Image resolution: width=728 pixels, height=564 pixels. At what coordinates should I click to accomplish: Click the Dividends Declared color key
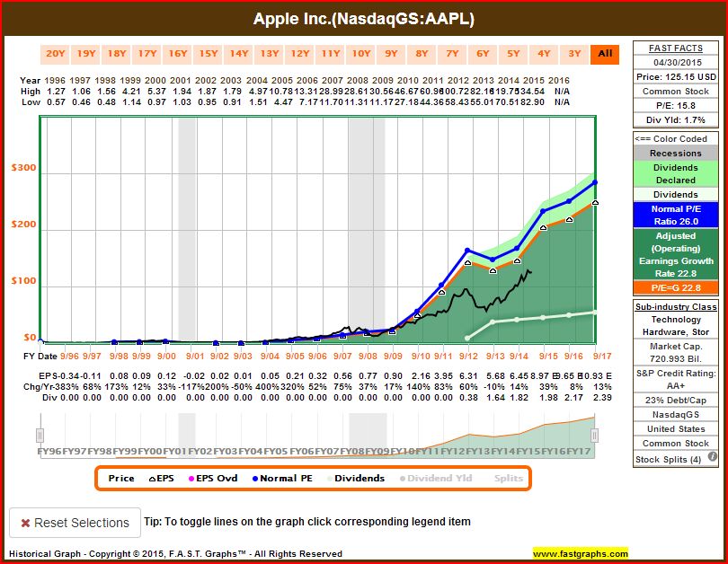(676, 174)
